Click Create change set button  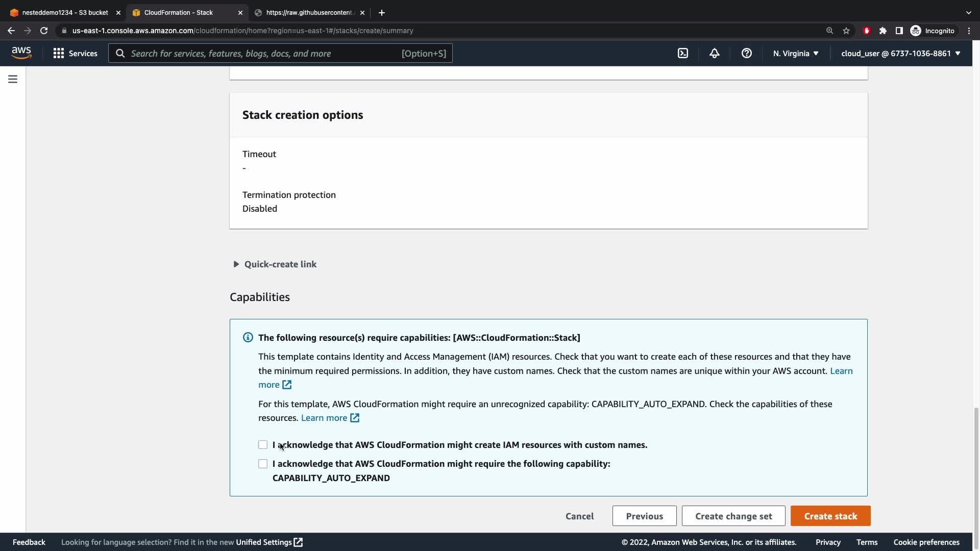[733, 516]
